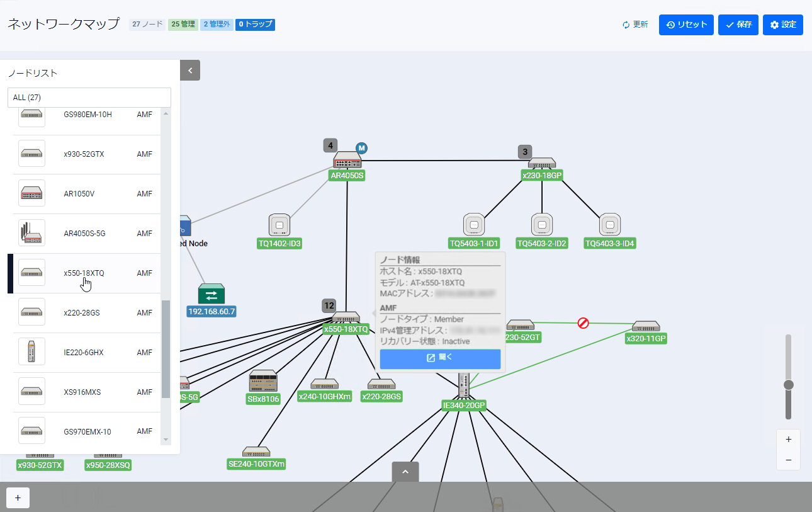Open the ALL (27) node filter dropdown
The height and width of the screenshot is (512, 812).
[89, 98]
